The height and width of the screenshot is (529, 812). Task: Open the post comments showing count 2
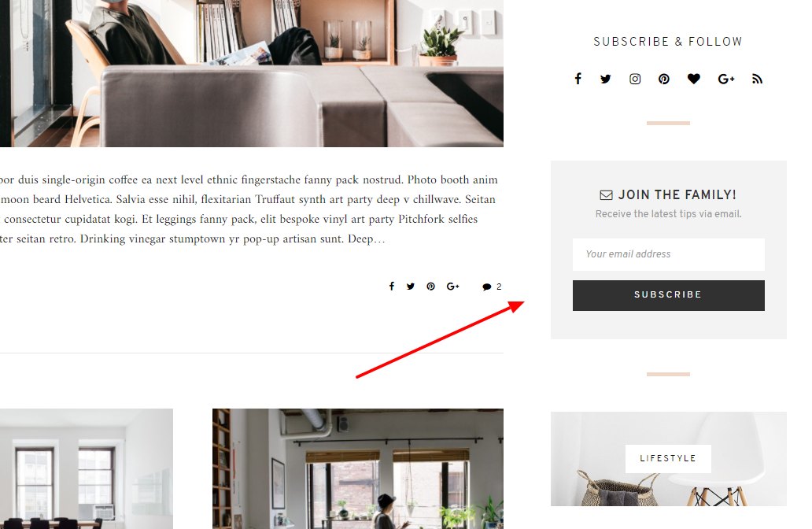(492, 287)
